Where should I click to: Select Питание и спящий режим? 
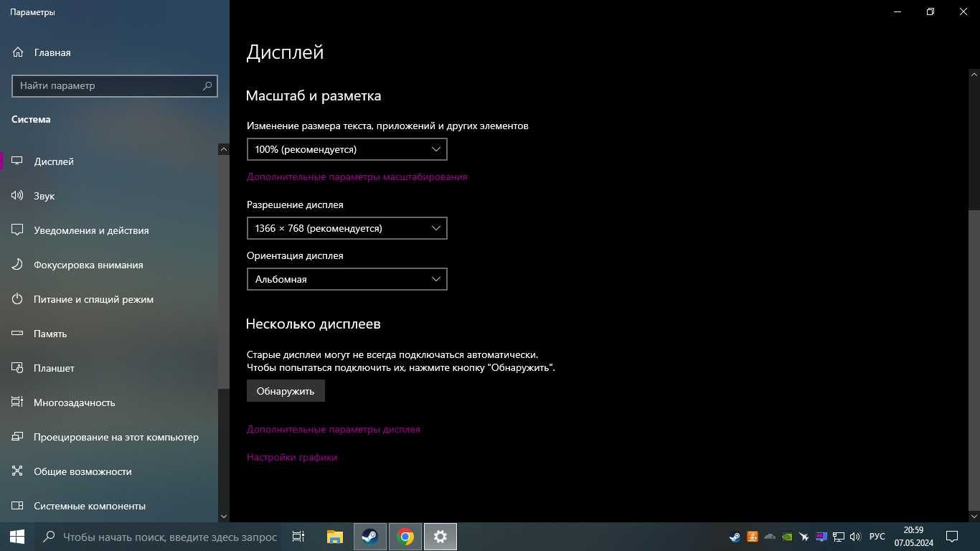pyautogui.click(x=93, y=299)
